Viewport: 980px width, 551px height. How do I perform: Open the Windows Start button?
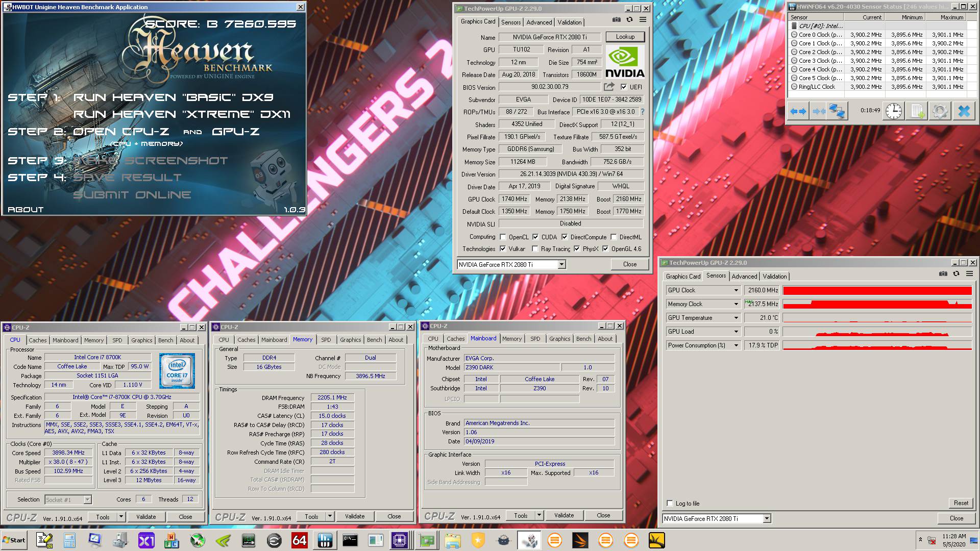pyautogui.click(x=14, y=540)
